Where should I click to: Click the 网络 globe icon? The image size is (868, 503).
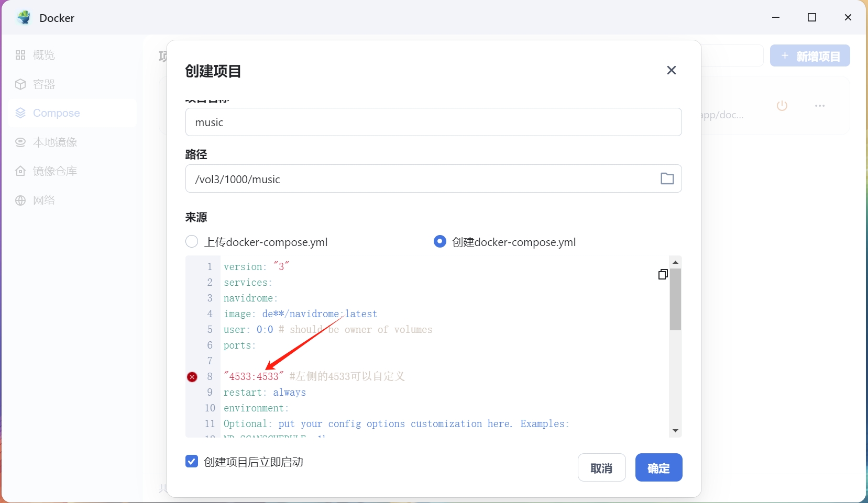pyautogui.click(x=20, y=200)
